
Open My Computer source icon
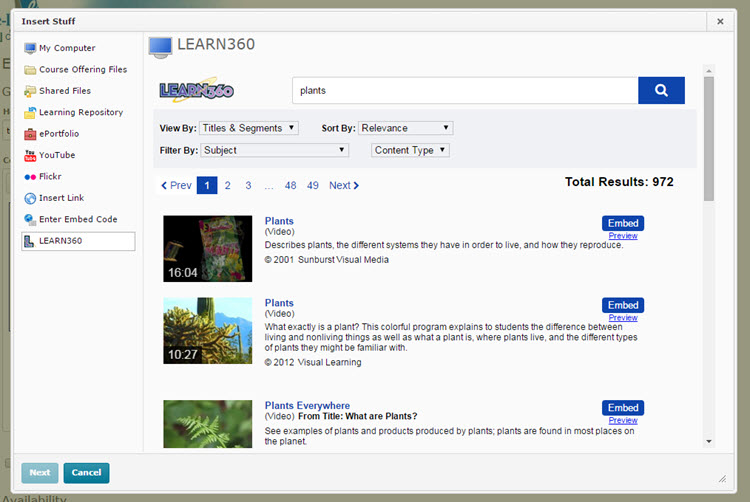(x=30, y=48)
